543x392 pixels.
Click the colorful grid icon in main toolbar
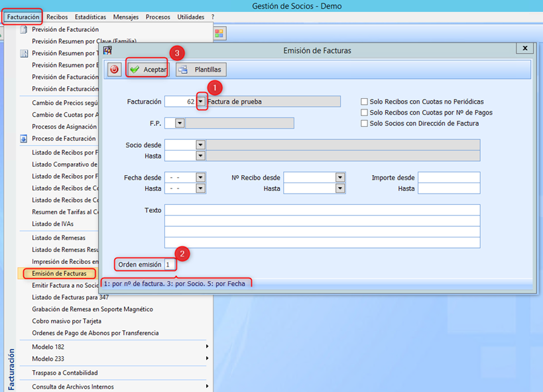pyautogui.click(x=219, y=33)
